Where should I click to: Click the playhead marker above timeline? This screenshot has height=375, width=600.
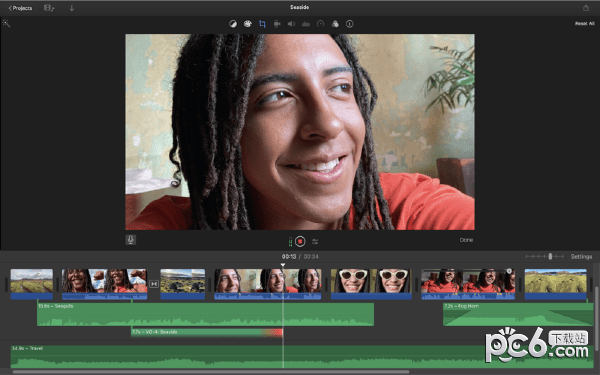(283, 265)
